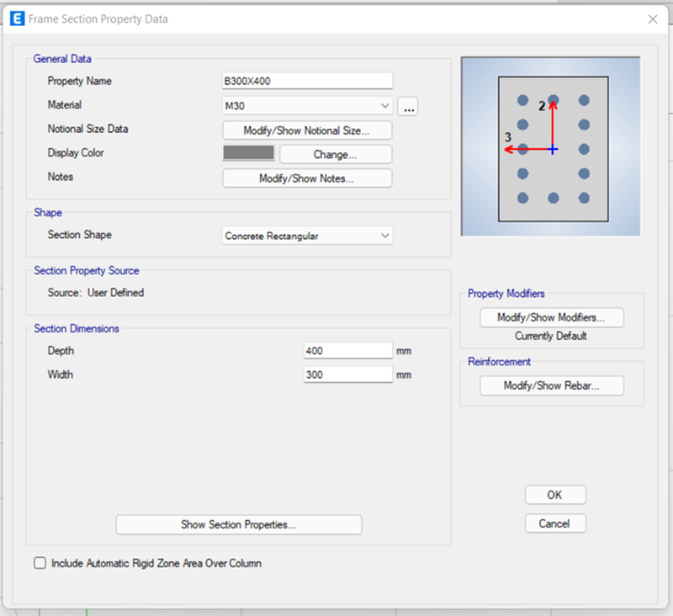
Task: Open material definitions with the ellipsis button
Action: click(408, 106)
